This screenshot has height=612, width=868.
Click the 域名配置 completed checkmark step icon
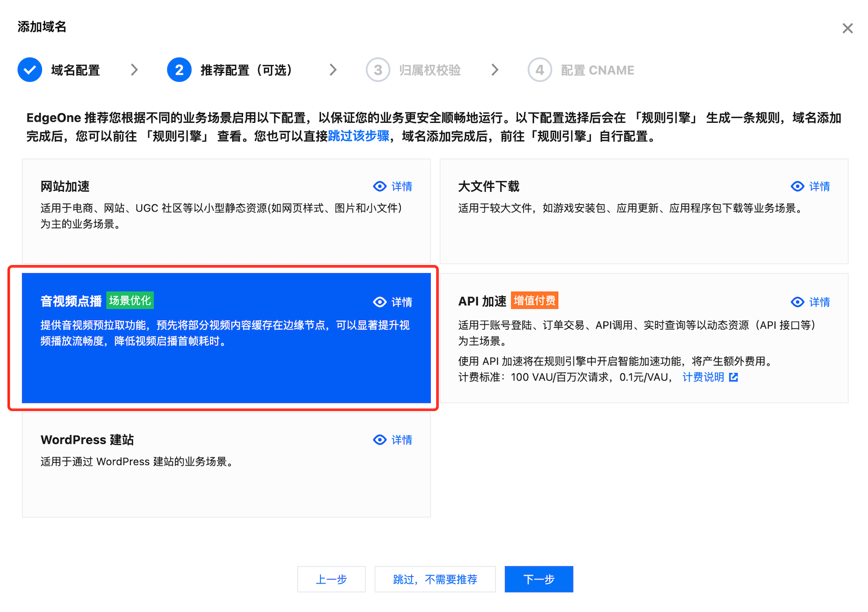click(x=30, y=70)
